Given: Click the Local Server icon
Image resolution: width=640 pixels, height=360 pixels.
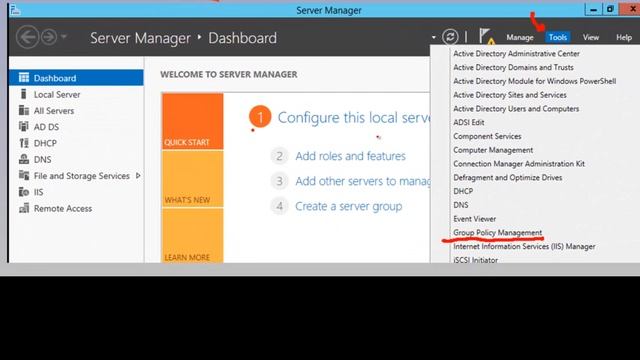Looking at the screenshot, I should click(24, 94).
